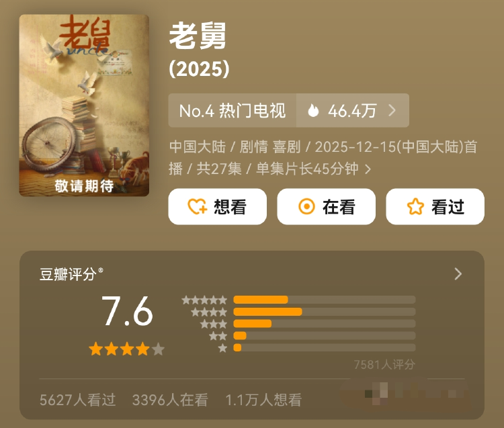Tap the four-star rating bar
This screenshot has height=428, width=504.
325,312
